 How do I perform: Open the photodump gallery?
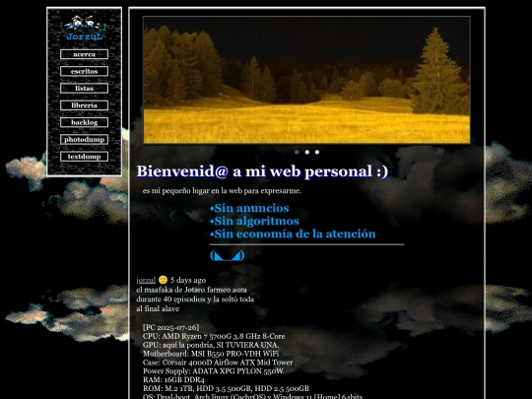(84, 140)
